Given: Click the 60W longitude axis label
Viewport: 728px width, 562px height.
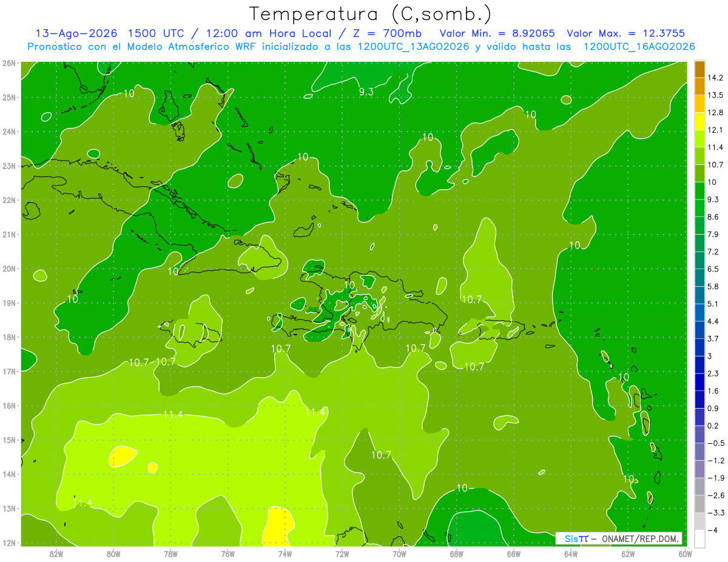Looking at the screenshot, I should 685,554.
